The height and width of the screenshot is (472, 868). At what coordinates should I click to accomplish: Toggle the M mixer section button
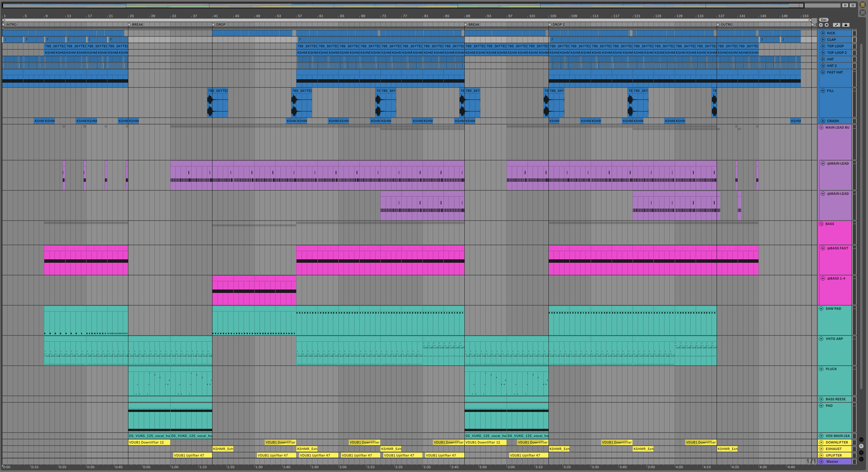(861, 453)
